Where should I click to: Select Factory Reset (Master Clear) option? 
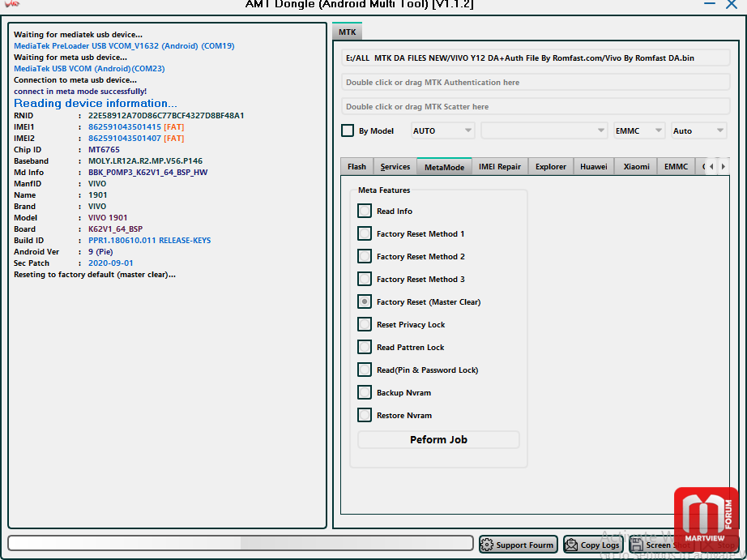click(x=365, y=301)
